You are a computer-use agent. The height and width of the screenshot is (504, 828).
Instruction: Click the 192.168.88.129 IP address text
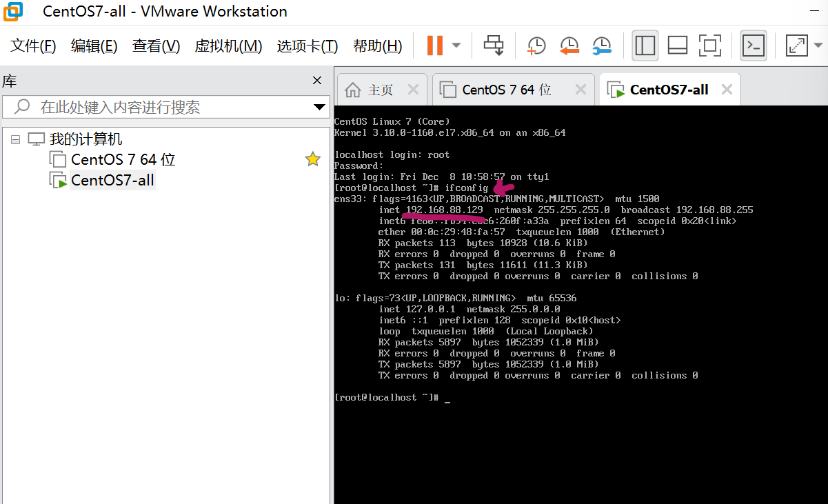click(x=444, y=210)
